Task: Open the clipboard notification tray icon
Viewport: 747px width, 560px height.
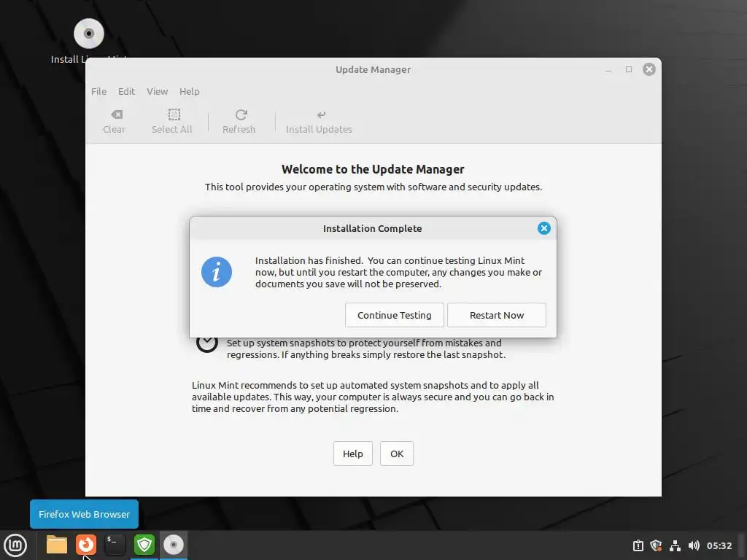Action: (x=638, y=545)
